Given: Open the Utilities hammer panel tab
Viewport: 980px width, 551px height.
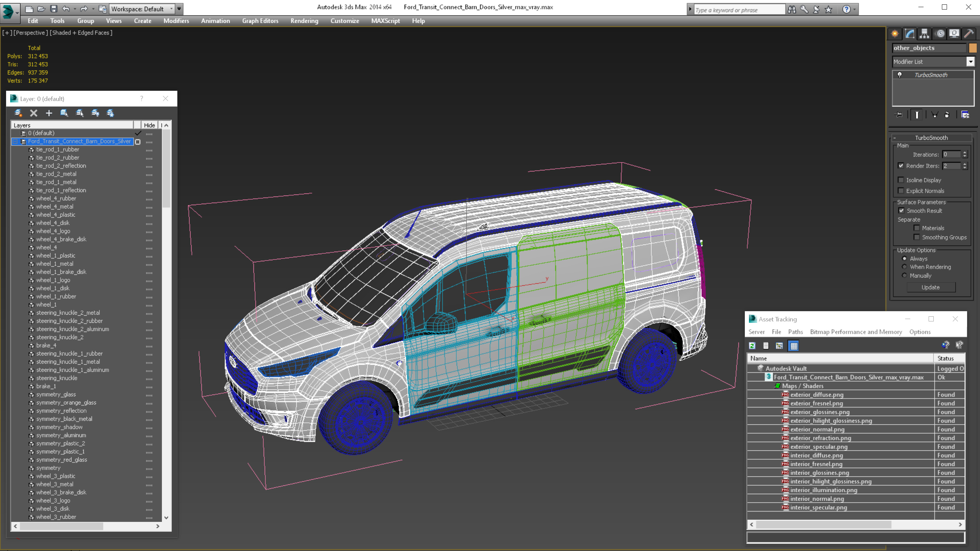Looking at the screenshot, I should 969,33.
